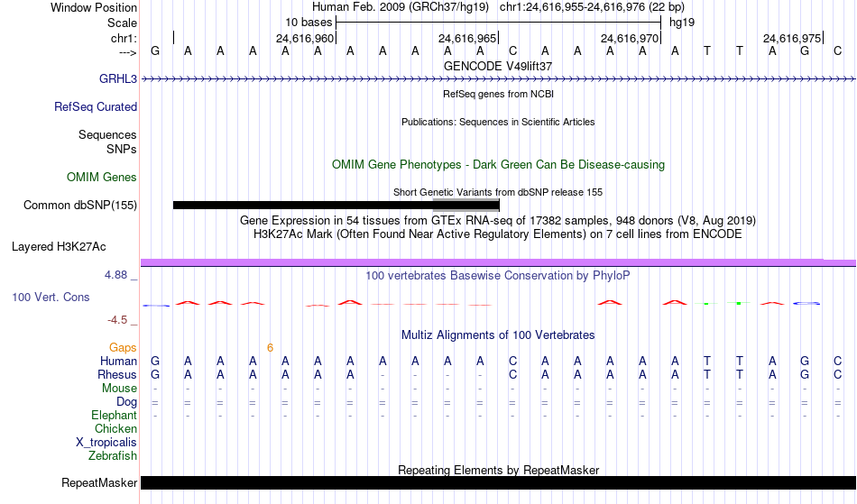
Task: Click '100 vertebrates Basewise Conservation by PhyloP' title
Action: (x=498, y=276)
